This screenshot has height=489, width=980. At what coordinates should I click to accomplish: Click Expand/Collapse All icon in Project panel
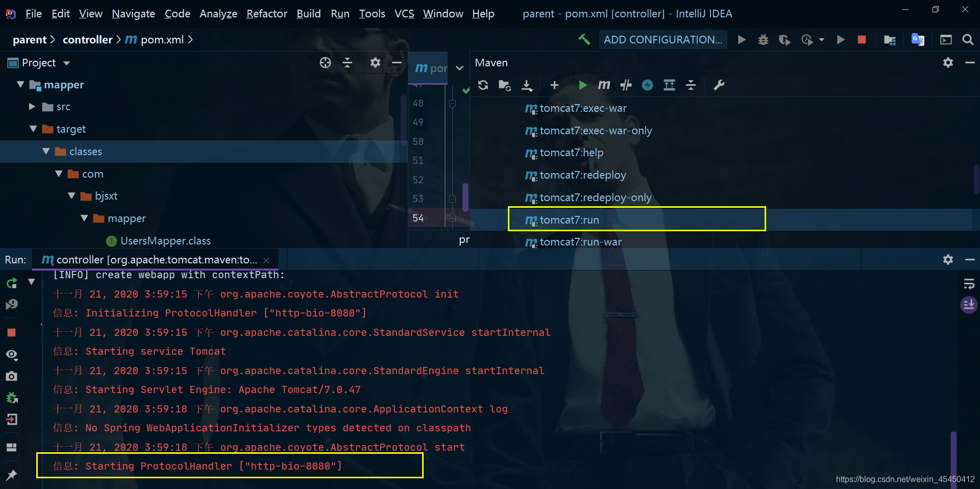347,63
